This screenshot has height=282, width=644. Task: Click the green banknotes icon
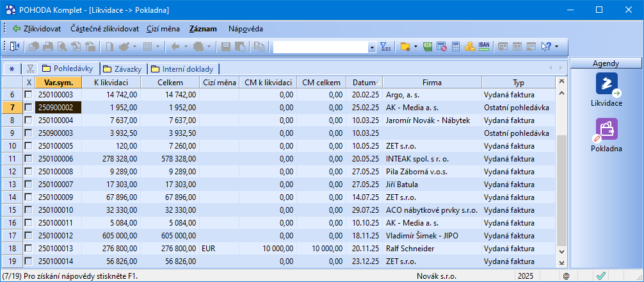(x=428, y=47)
